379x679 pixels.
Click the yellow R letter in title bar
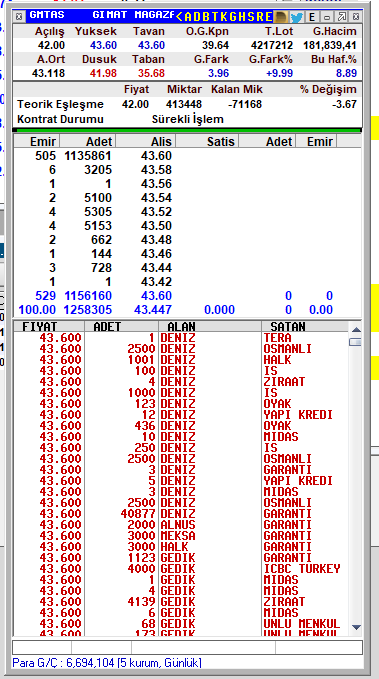coord(259,17)
